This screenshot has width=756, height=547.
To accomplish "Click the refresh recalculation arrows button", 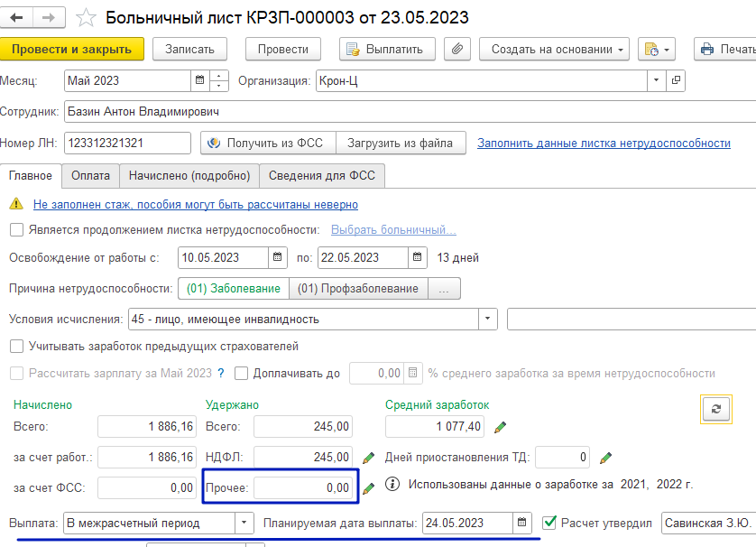I will coord(716,409).
